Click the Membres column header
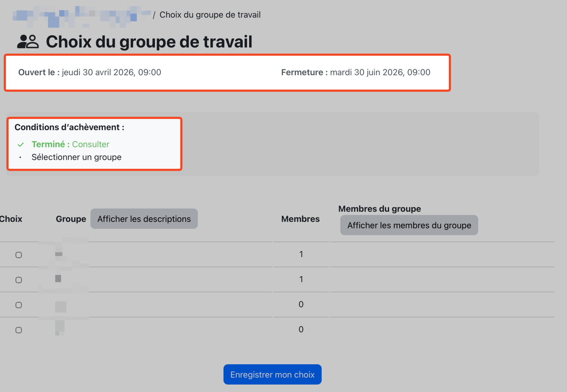Screen dimensions: 567x392 point(300,219)
